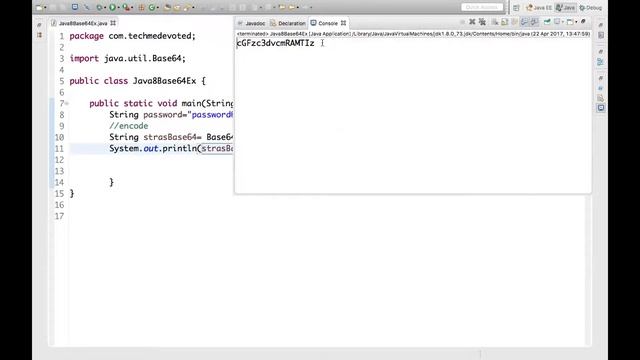Click the left sidebar restore view icon

40,25
